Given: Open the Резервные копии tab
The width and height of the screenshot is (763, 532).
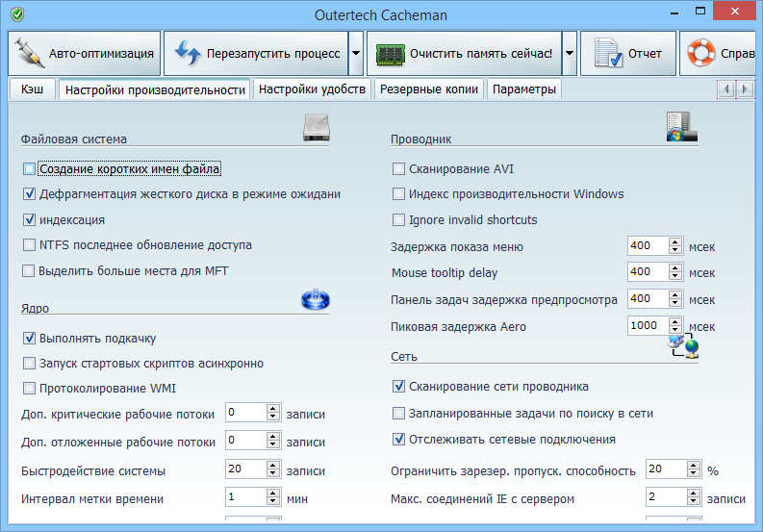Looking at the screenshot, I should 429,89.
